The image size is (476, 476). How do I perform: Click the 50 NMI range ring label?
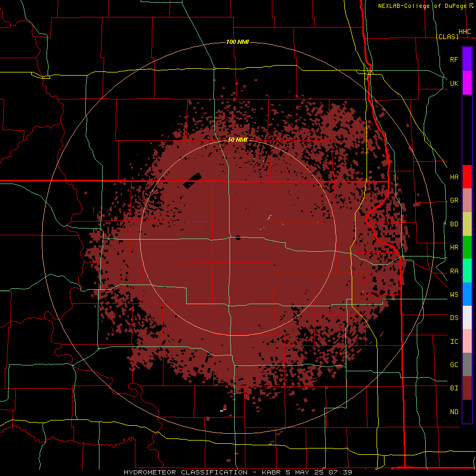[x=237, y=140]
